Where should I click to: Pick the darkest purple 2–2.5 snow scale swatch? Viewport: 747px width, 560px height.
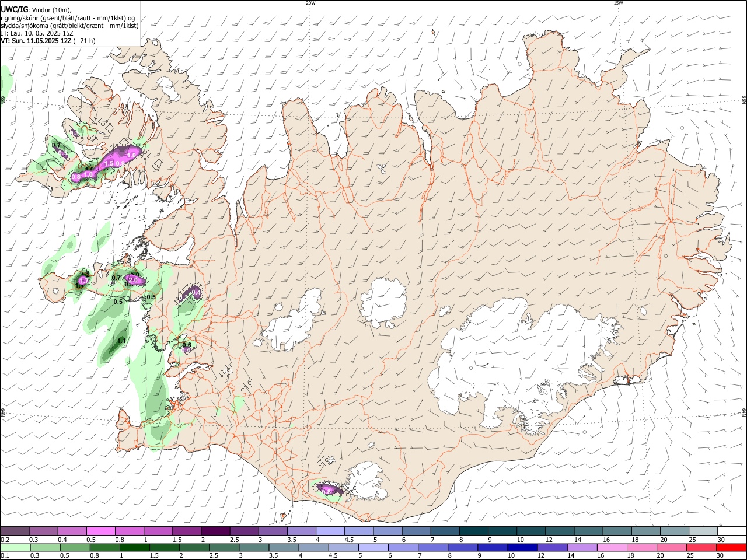tap(215, 531)
